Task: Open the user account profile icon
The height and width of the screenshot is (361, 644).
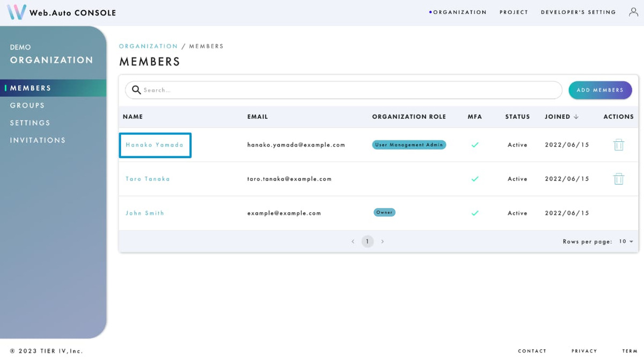Action: click(633, 12)
